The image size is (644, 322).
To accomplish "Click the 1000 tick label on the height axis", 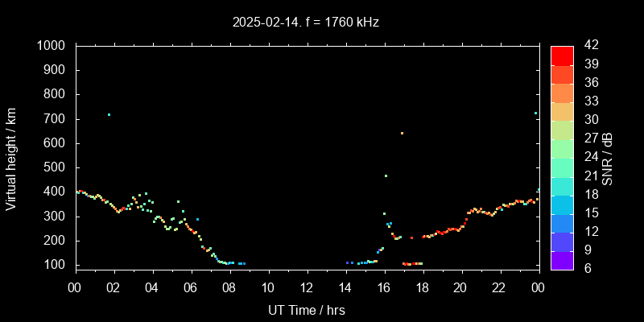I will point(54,46).
